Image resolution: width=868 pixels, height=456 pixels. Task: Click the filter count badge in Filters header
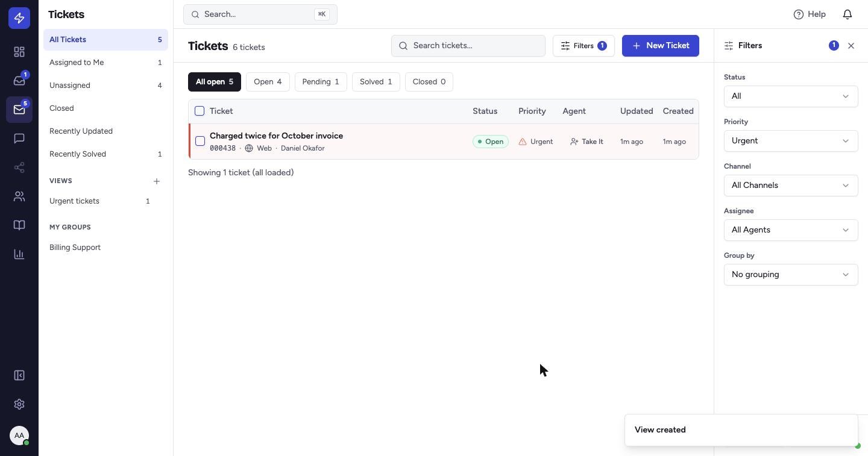click(834, 46)
